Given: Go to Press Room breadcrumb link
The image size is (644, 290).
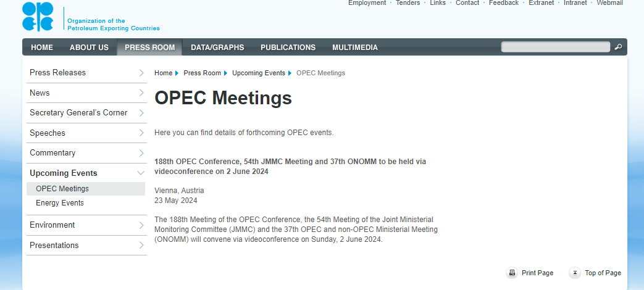Looking at the screenshot, I should pos(202,73).
